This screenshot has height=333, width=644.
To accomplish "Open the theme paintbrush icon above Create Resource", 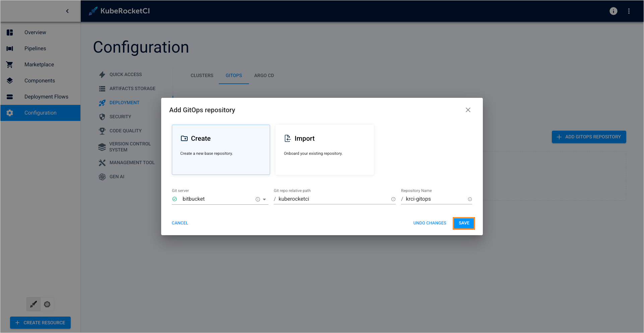I will 33,304.
